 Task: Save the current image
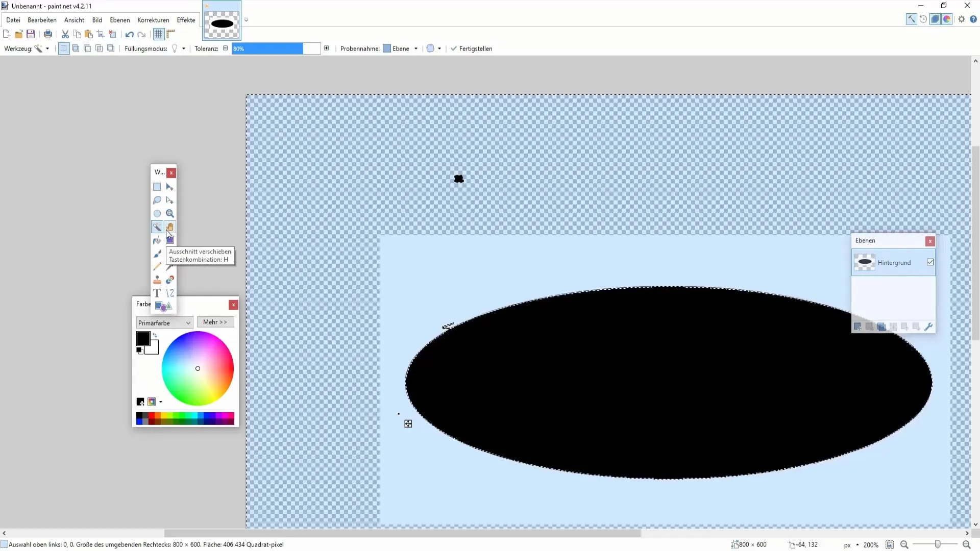click(31, 34)
